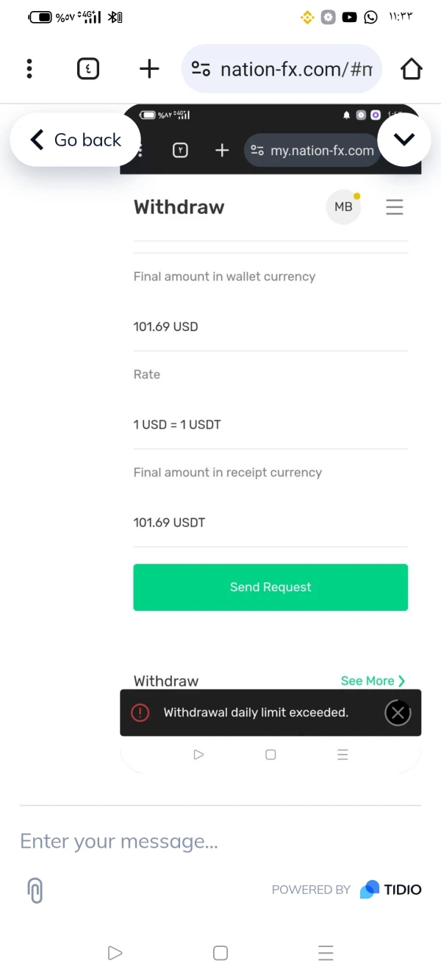Tap the Android home square button

220,954
